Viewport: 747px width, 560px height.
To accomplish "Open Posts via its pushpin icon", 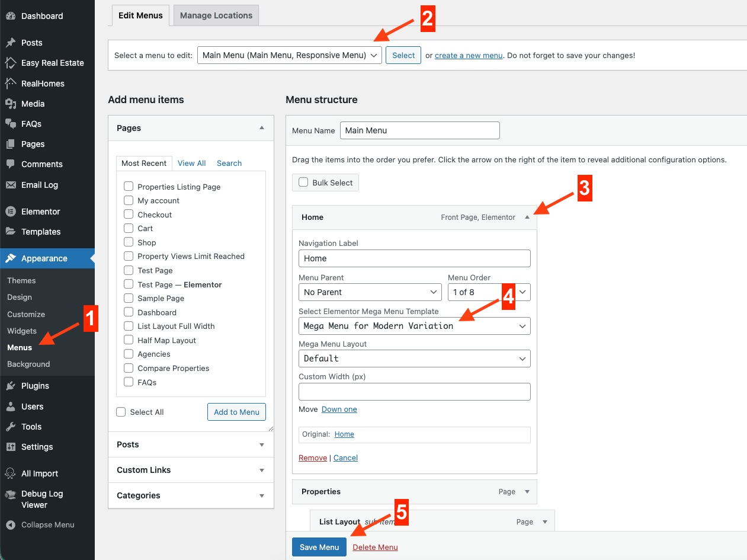I will tap(11, 43).
